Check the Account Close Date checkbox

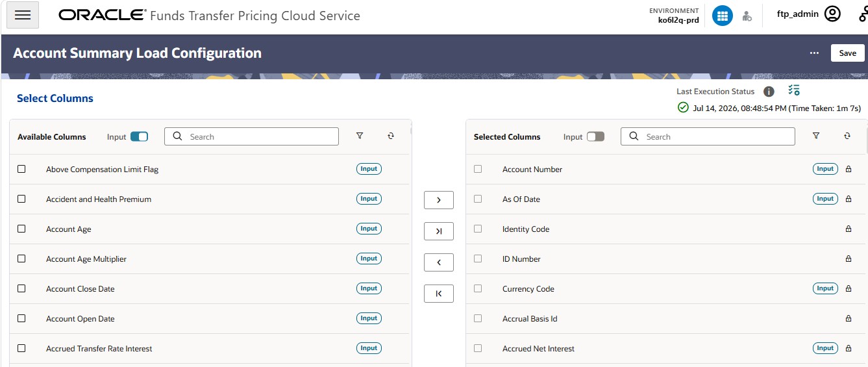point(21,288)
